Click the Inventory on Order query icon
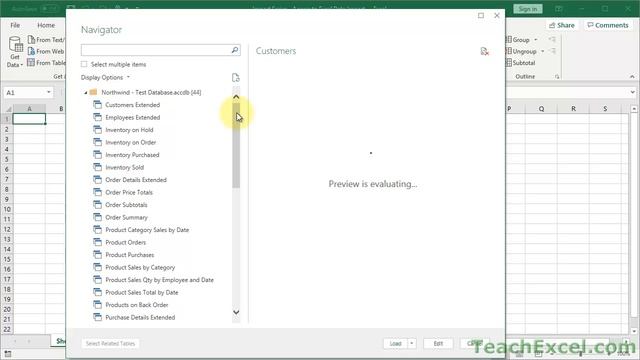The width and height of the screenshot is (640, 360). pos(97,142)
